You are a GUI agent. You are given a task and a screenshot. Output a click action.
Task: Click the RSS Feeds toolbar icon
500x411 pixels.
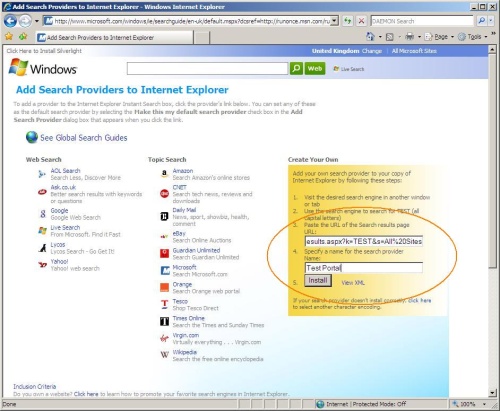point(390,37)
